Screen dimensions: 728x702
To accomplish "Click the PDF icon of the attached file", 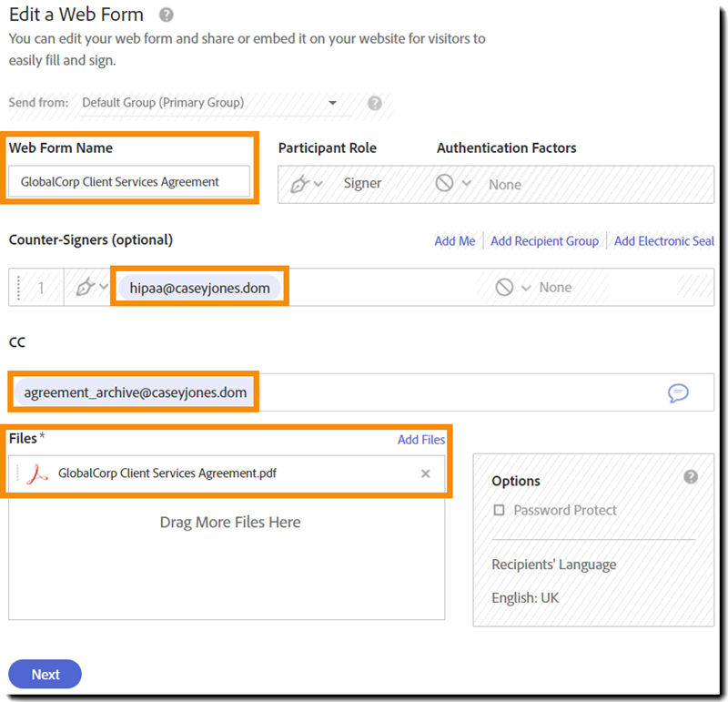I will [x=36, y=473].
